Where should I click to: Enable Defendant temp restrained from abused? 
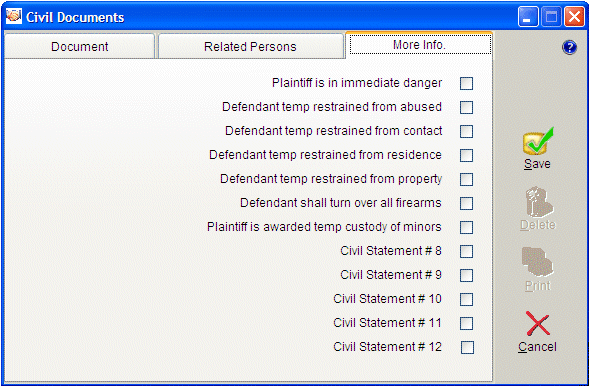pos(466,107)
